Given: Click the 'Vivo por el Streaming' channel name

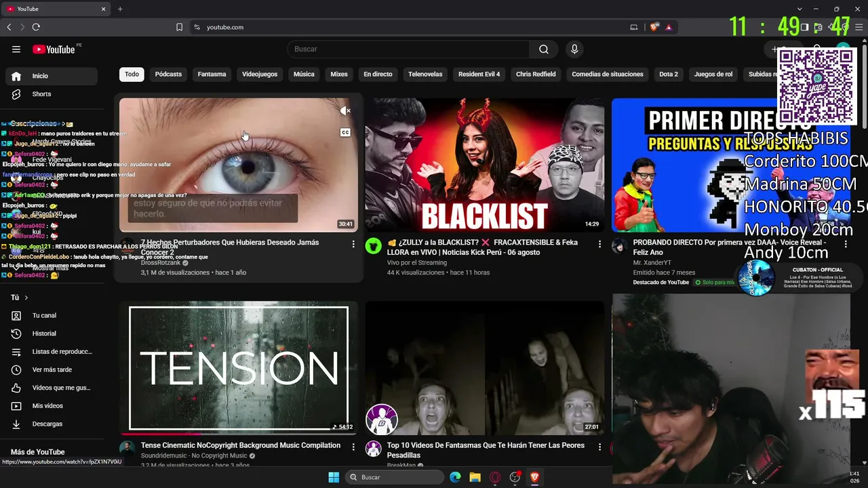Looking at the screenshot, I should [418, 262].
